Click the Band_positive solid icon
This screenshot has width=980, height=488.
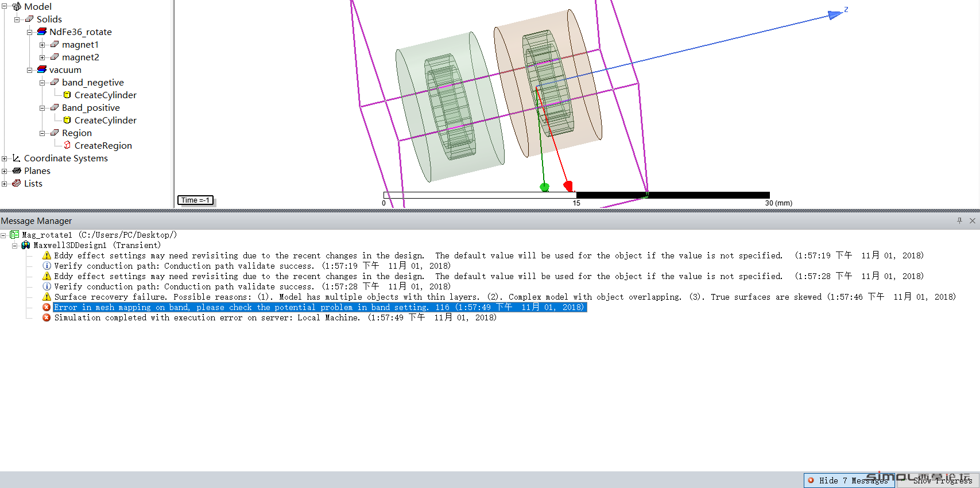55,107
